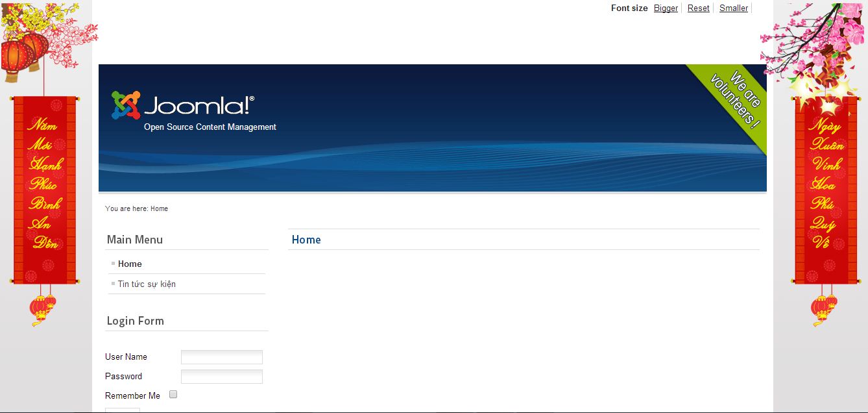The width and height of the screenshot is (868, 413).
Task: Click the blue Home article heading
Action: [306, 240]
